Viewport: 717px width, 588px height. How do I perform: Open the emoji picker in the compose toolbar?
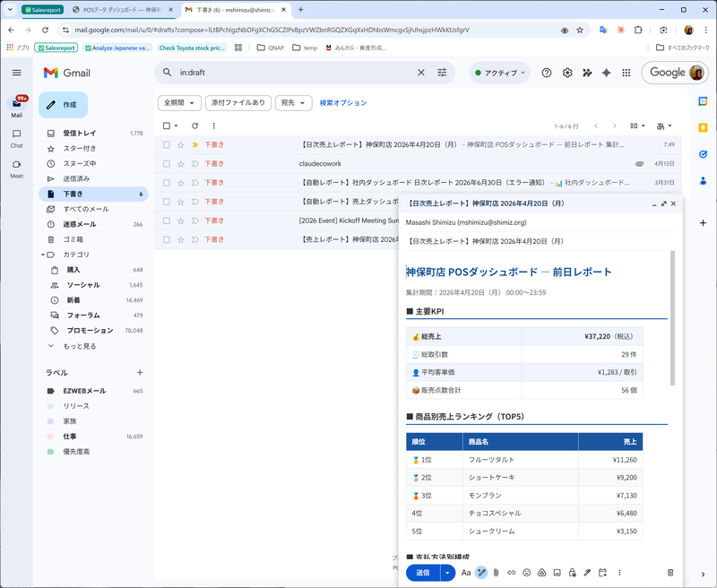[526, 573]
